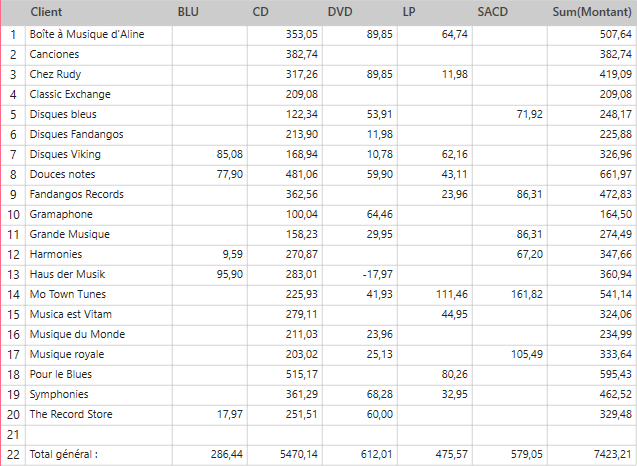Click the Total général label cell

tap(67, 455)
